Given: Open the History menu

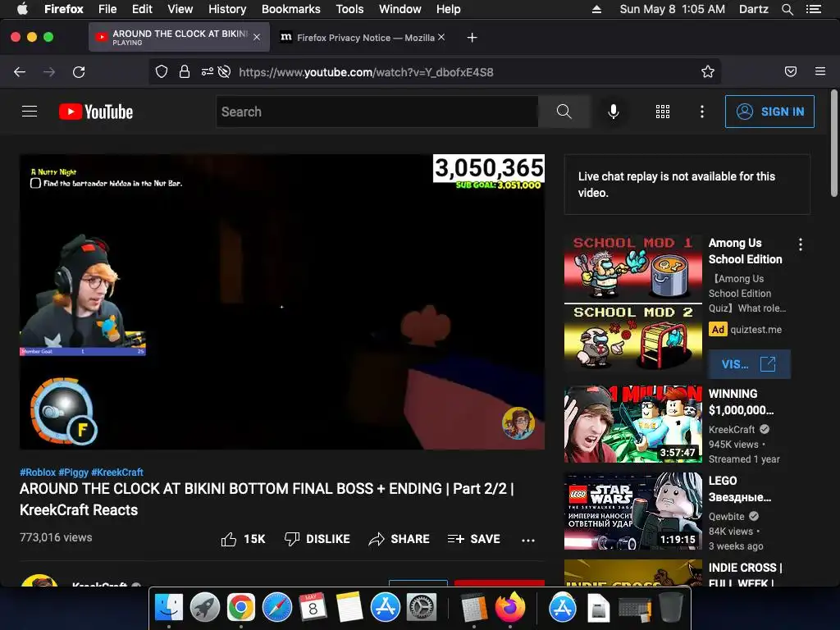Looking at the screenshot, I should click(227, 9).
